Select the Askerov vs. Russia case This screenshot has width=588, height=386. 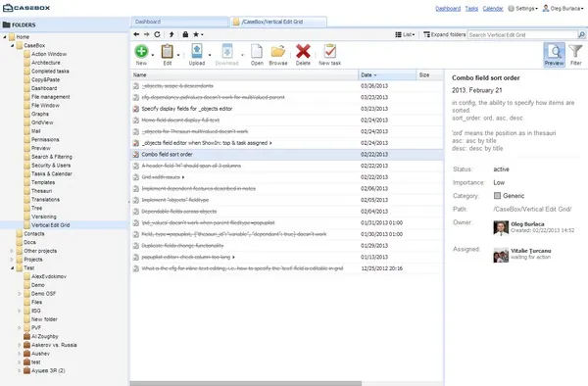tap(54, 345)
